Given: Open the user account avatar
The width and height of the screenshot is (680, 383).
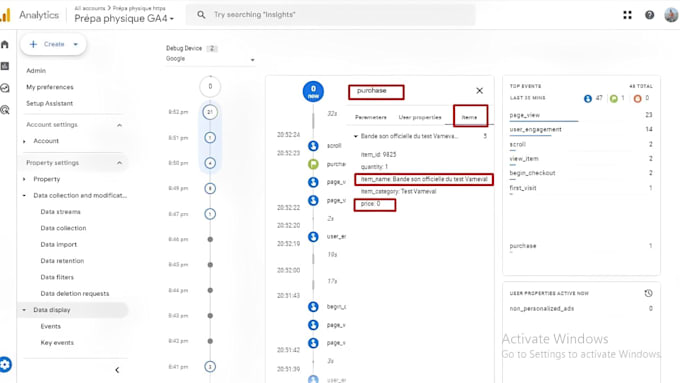Looking at the screenshot, I should click(x=671, y=15).
